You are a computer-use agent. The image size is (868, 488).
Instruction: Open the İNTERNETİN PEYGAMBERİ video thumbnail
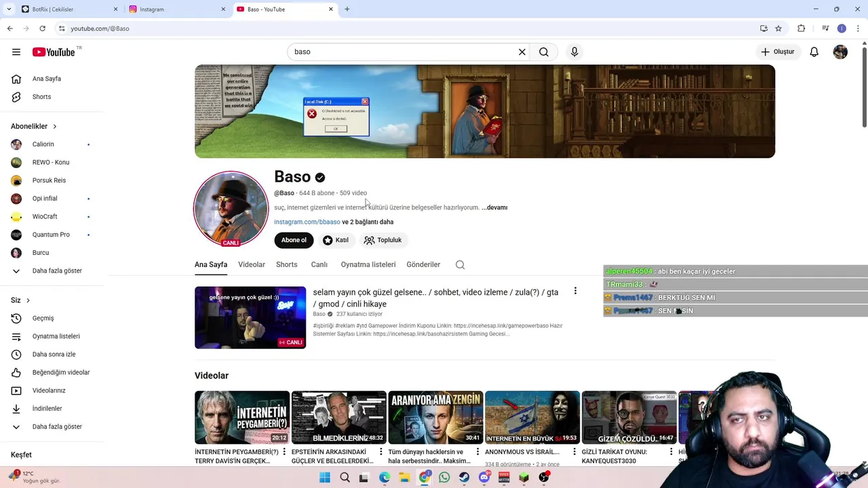click(242, 418)
